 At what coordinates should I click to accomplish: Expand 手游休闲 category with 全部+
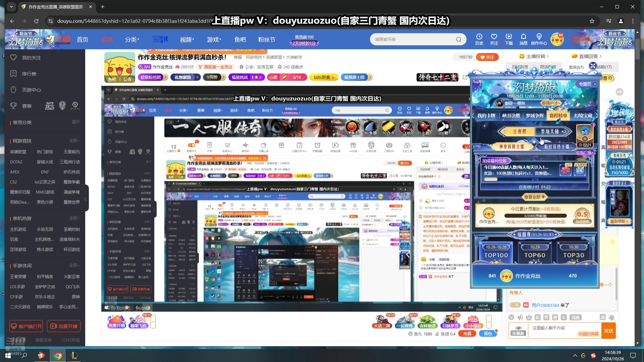[74, 265]
